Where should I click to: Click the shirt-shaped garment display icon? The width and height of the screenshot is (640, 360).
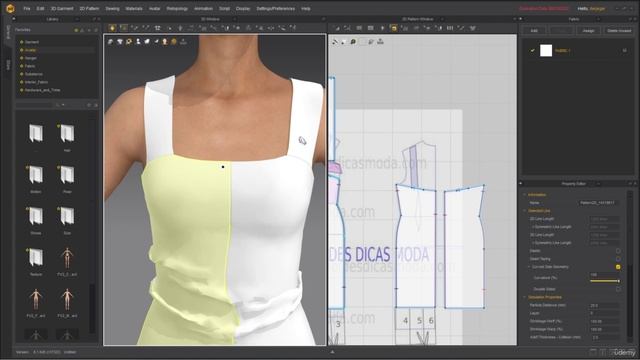click(x=120, y=42)
